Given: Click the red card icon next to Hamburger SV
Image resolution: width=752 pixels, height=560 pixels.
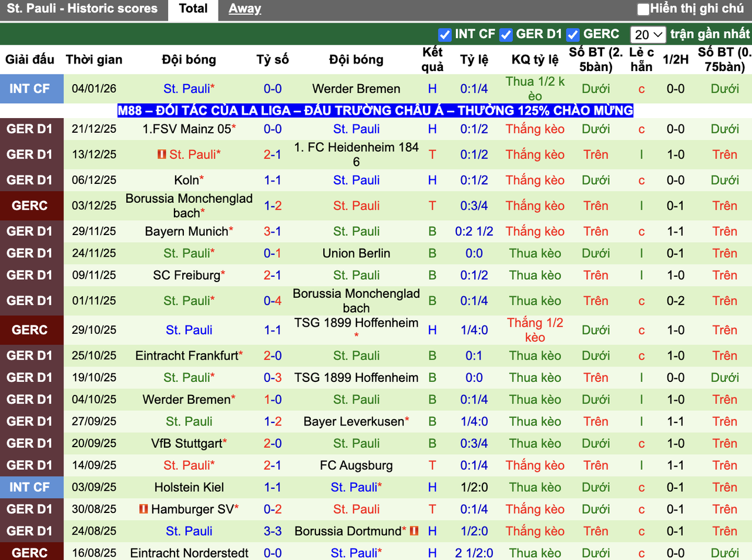Looking at the screenshot, I should click(x=143, y=509).
